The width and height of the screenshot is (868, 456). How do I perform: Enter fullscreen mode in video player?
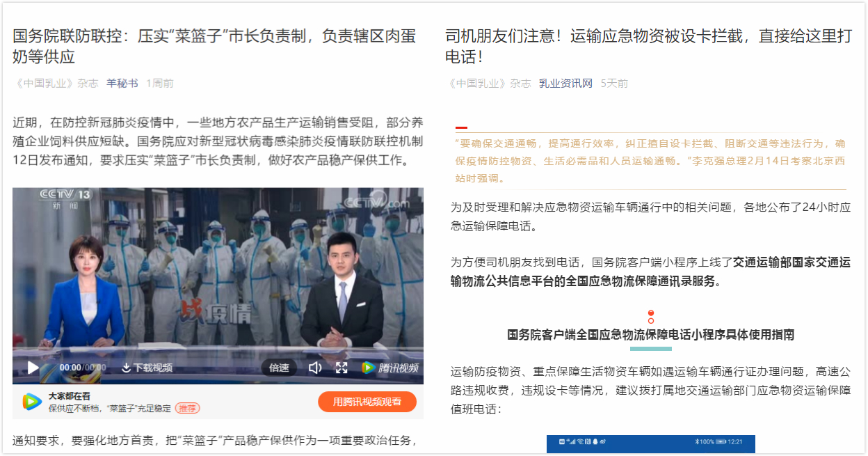tap(341, 368)
